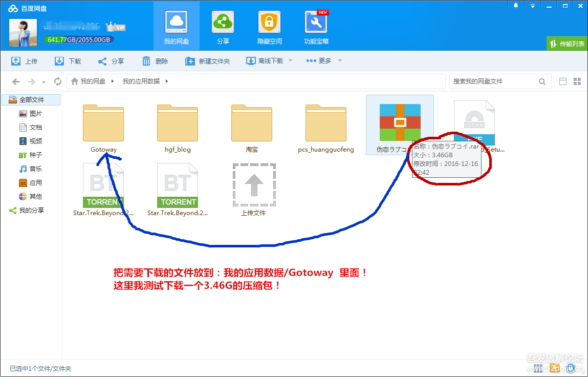The height and width of the screenshot is (377, 588).
Task: Go back with the left arrow
Action: 16,81
